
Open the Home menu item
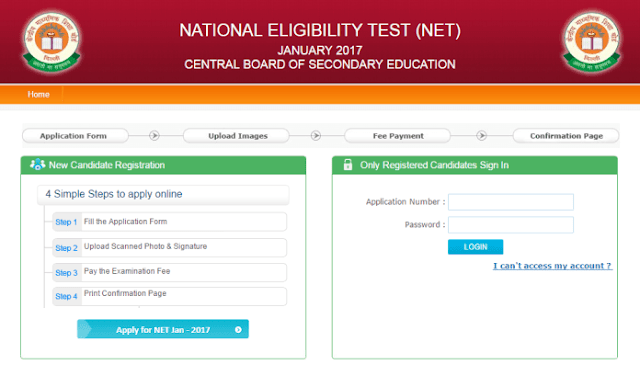point(38,94)
